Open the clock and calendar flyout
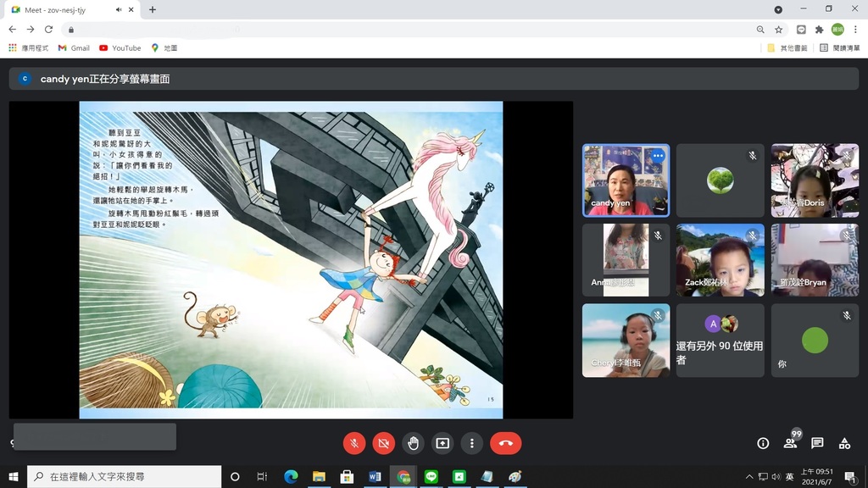868x488 pixels. click(x=817, y=476)
